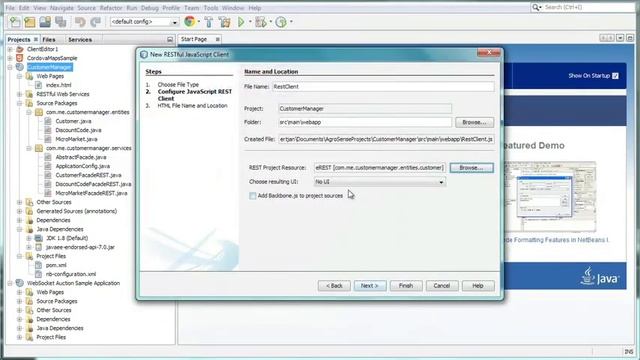This screenshot has height=360, width=640.
Task: Click the maximize editor window icon
Action: (630, 38)
